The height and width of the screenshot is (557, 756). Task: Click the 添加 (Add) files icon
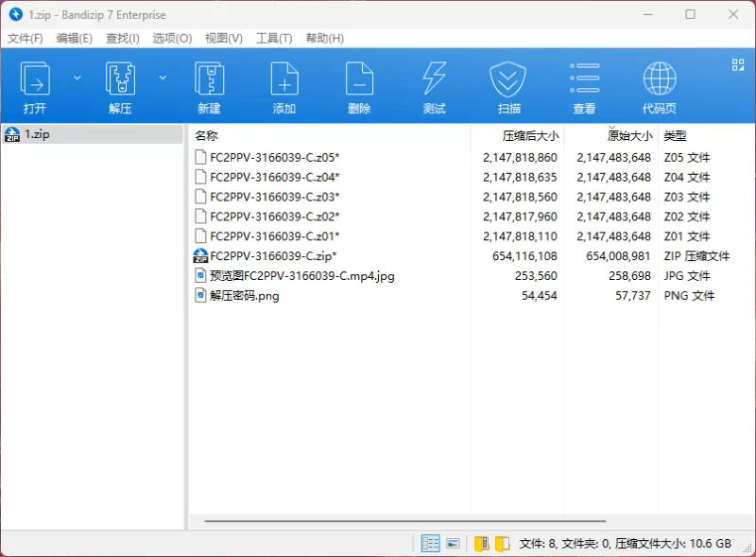[284, 87]
